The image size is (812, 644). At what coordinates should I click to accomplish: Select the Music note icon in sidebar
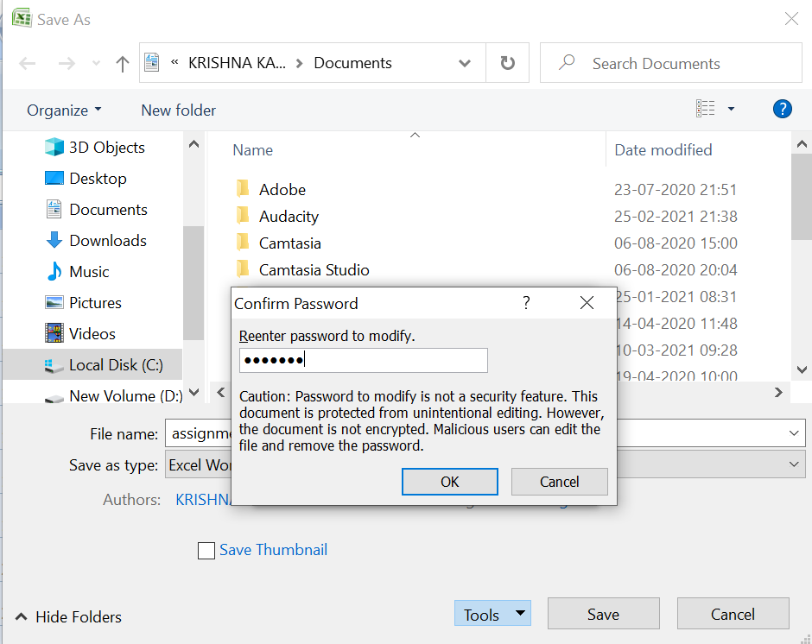[x=54, y=272]
